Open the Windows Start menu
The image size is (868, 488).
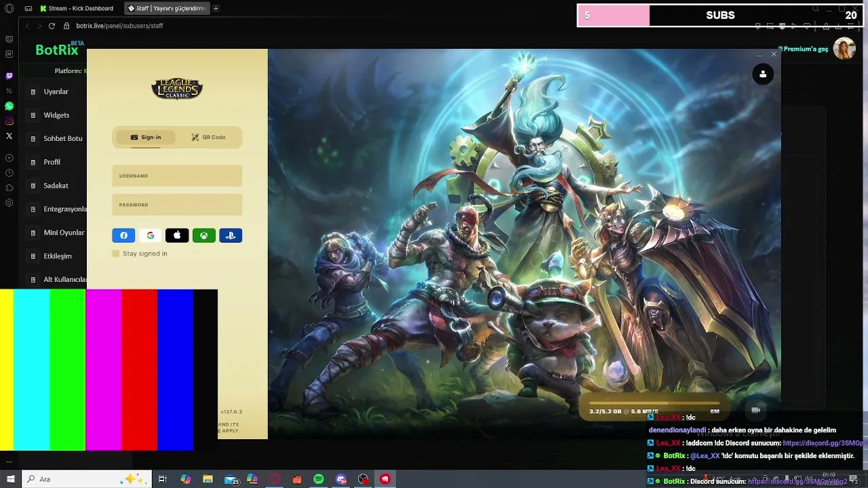coord(11,479)
